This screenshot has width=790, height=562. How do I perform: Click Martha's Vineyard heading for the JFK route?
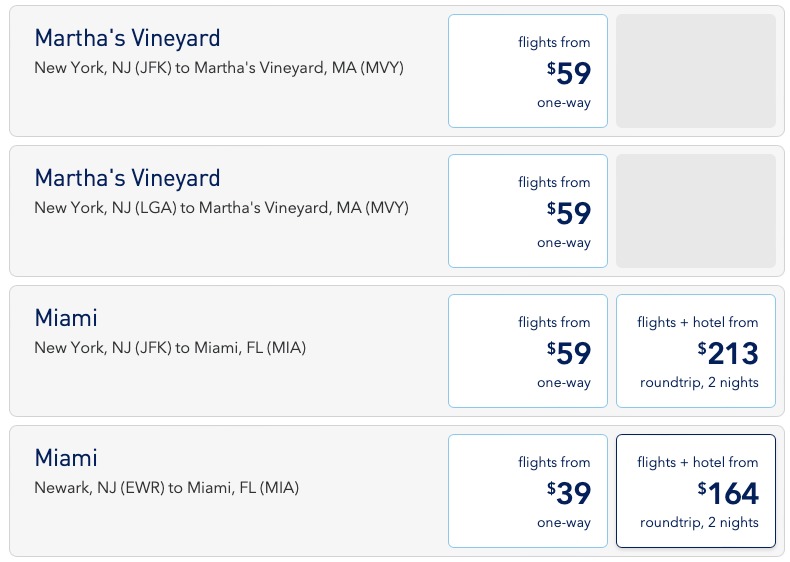click(127, 38)
